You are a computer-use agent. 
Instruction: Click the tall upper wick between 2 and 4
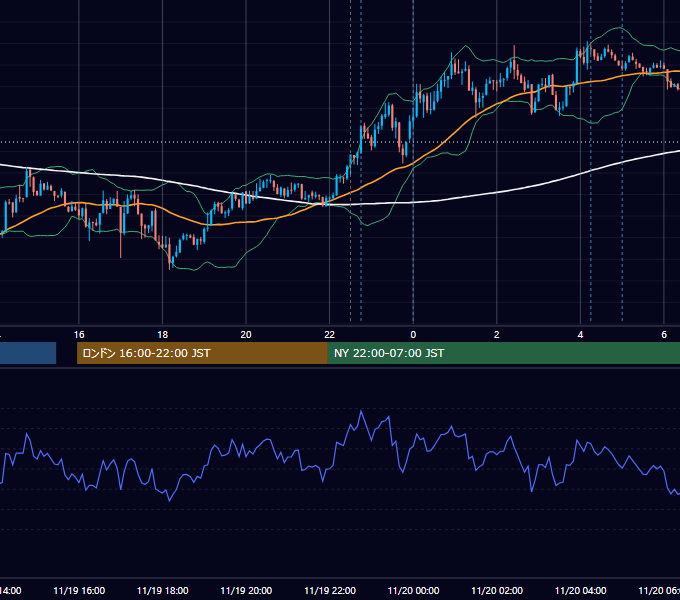click(514, 50)
